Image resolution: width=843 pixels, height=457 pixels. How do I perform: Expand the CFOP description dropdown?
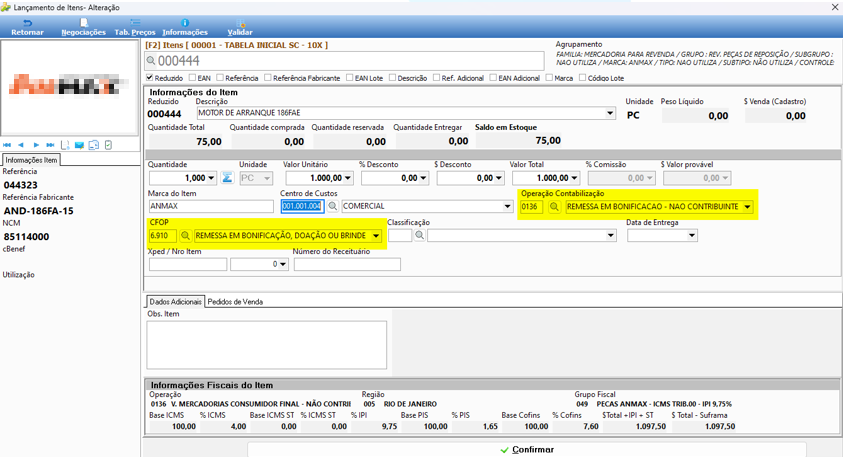point(376,235)
